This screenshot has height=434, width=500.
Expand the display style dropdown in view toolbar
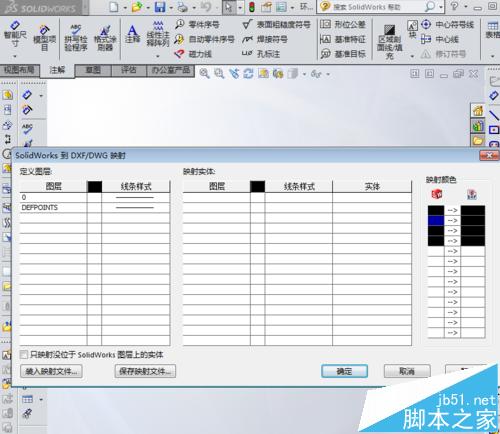click(x=304, y=74)
